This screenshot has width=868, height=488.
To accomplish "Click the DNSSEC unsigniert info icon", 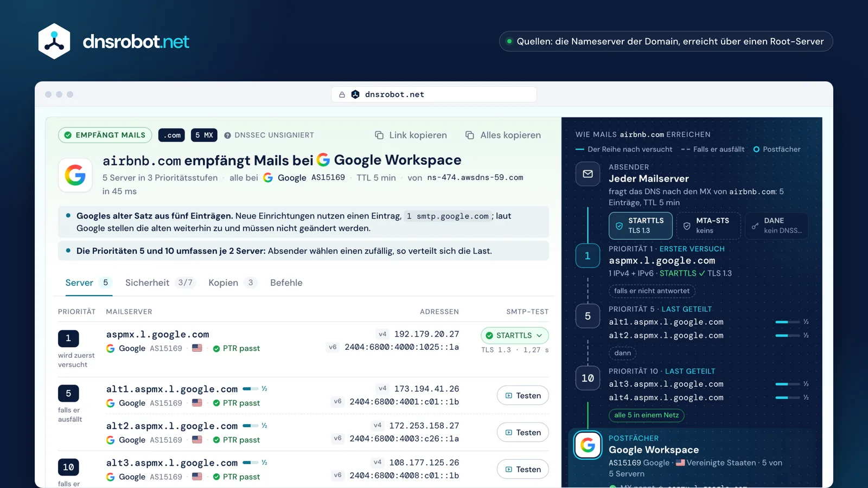I will click(227, 136).
